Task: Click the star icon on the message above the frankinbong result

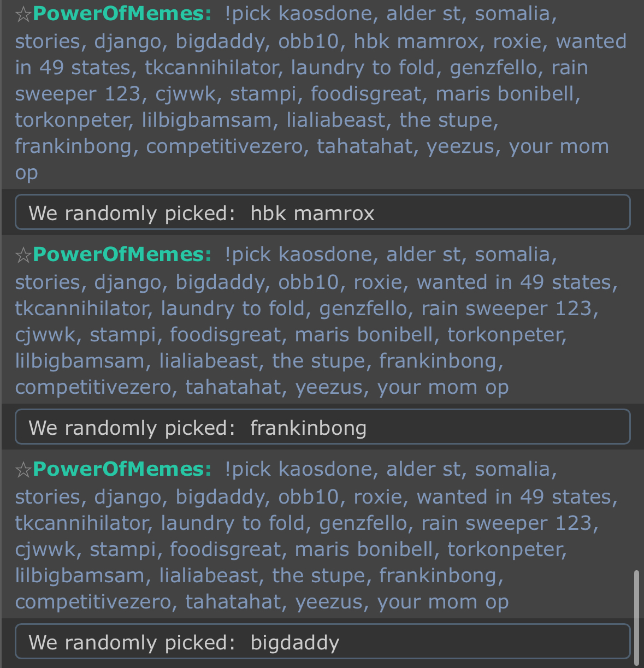Action: [23, 255]
